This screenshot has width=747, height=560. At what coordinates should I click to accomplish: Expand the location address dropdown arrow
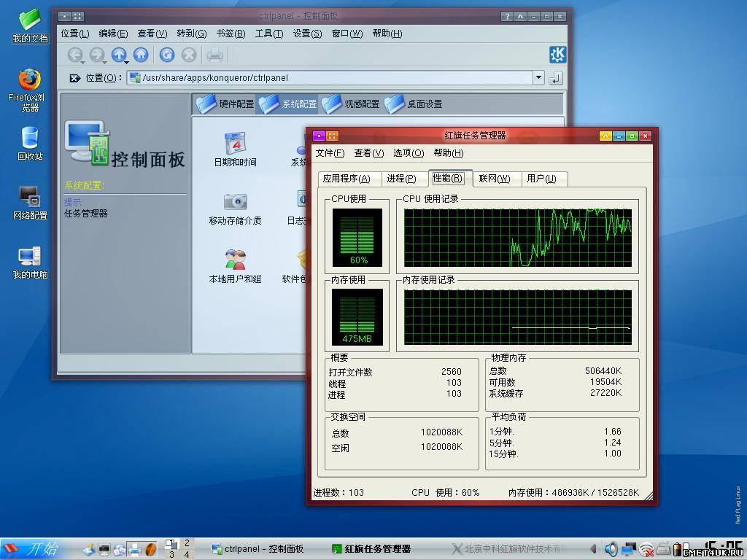pyautogui.click(x=538, y=78)
